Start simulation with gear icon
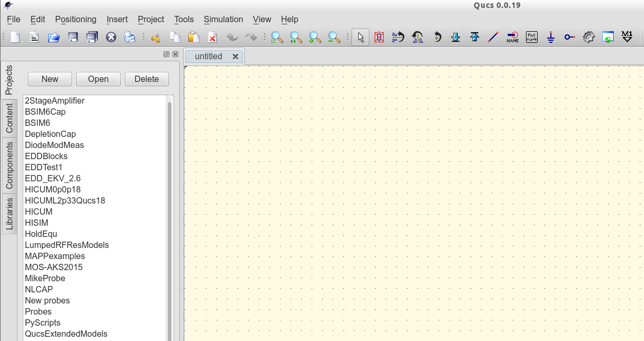 (x=588, y=37)
